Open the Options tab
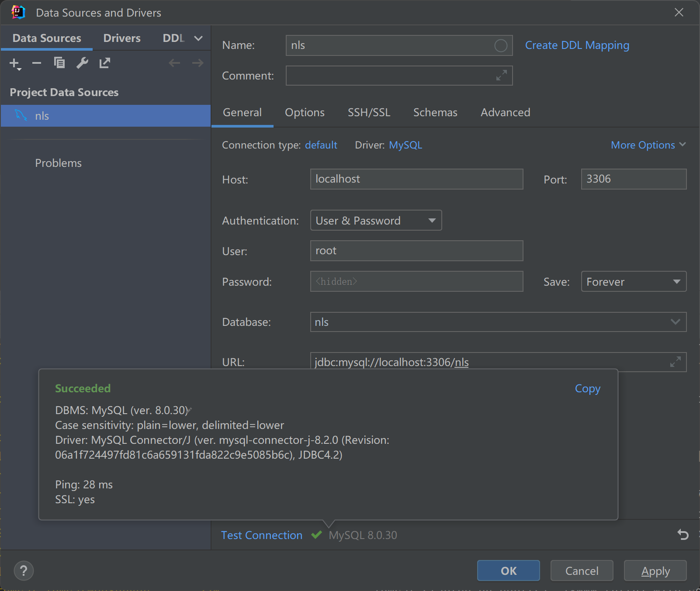 [305, 112]
